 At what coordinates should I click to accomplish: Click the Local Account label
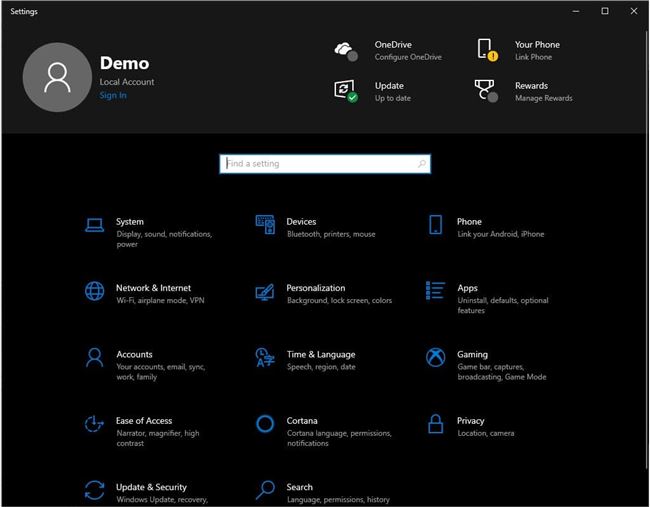pos(127,82)
